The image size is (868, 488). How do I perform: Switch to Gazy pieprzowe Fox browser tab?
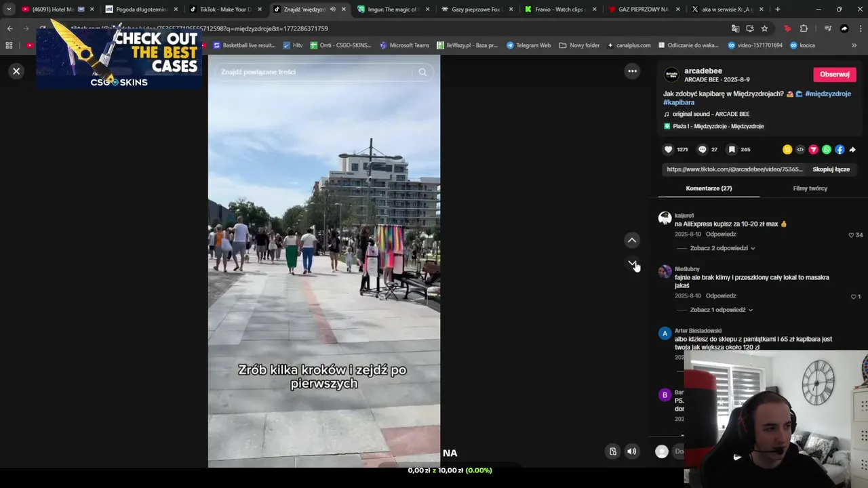pos(477,9)
